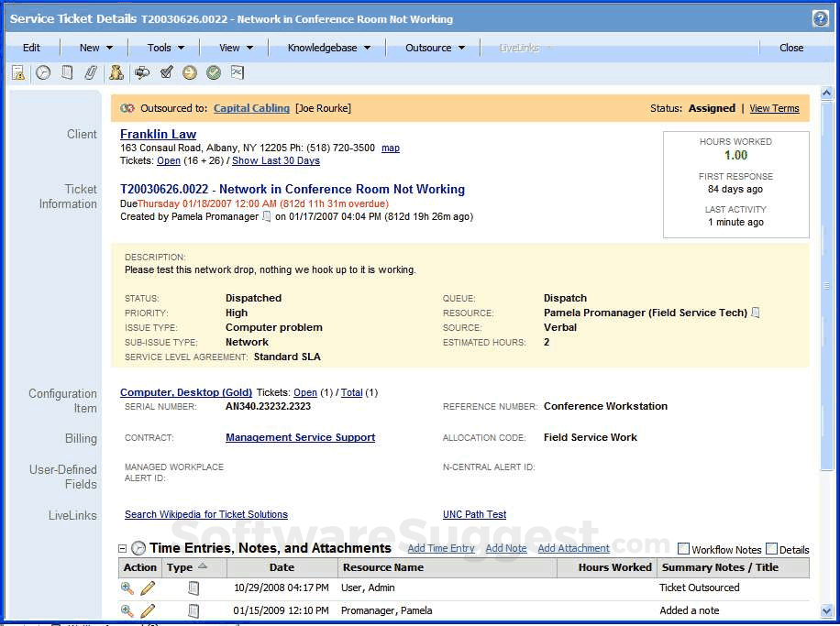Click the note icon next to Pamela Promanager resource
Screen dimensions: 840x626
click(754, 313)
